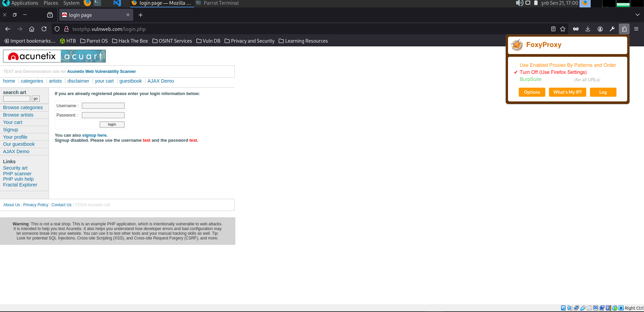Launch Visual Studio Code from top panel
This screenshot has height=312, width=644.
click(117, 3)
